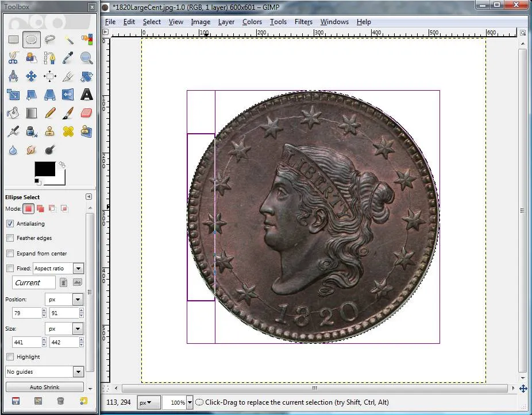
Task: Open the Ellipse Select tool options menu arrow
Action: point(88,197)
